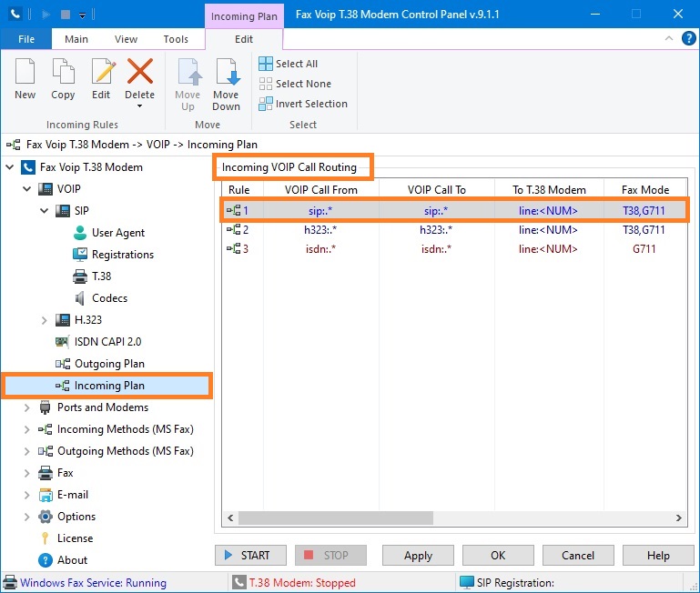
Task: Select Registrations in the tree
Action: 114,255
